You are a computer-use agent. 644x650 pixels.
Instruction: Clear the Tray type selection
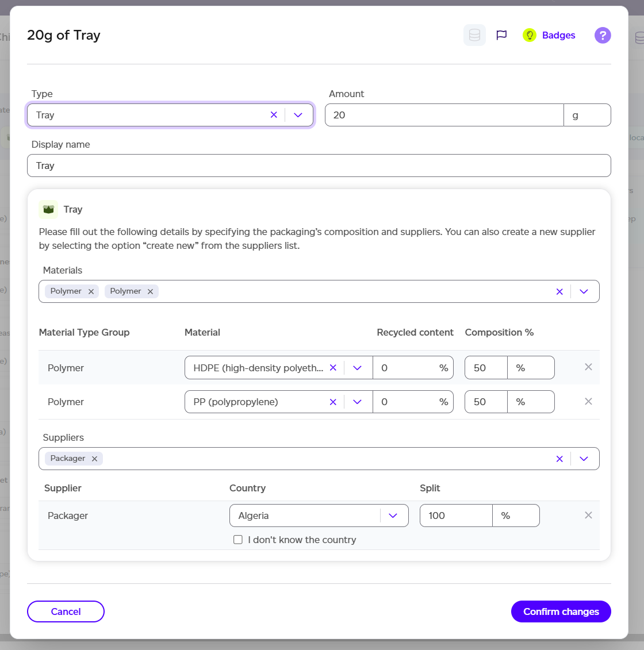coord(274,115)
